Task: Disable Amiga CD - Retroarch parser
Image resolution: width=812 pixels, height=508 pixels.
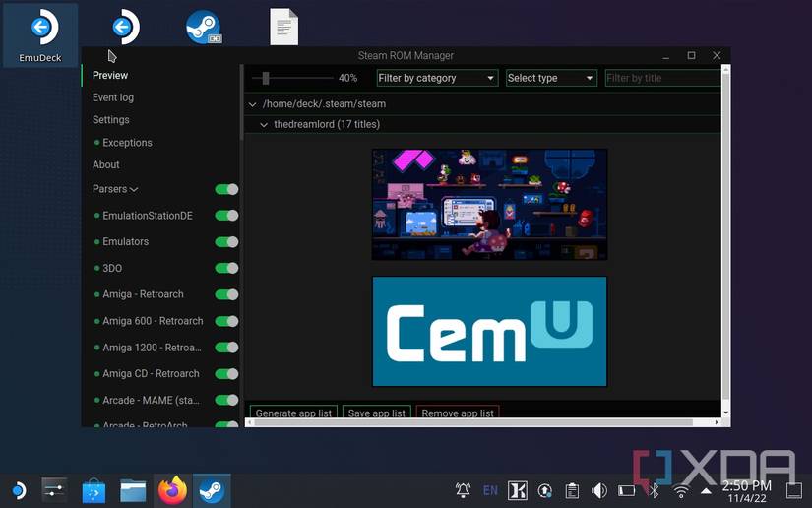Action: click(226, 374)
